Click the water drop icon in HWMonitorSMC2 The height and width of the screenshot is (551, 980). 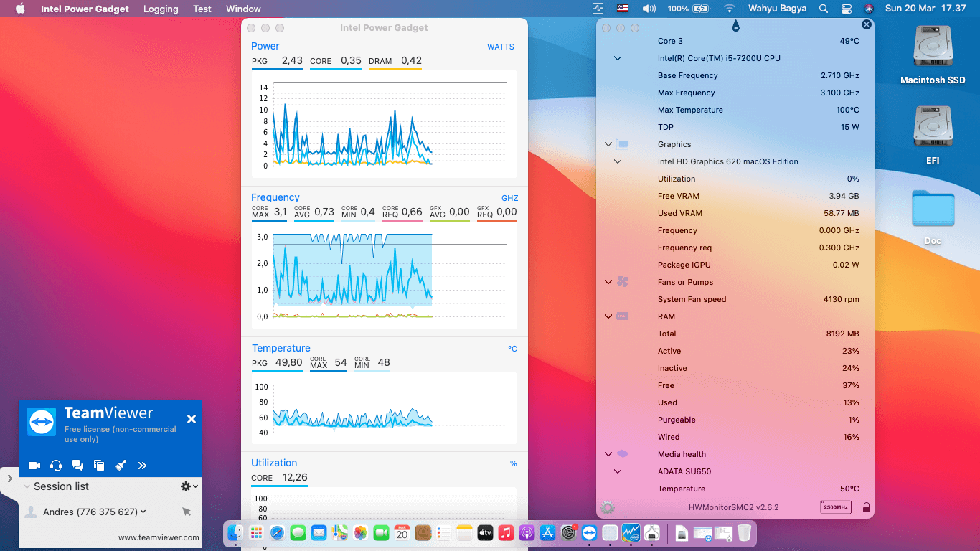735,27
